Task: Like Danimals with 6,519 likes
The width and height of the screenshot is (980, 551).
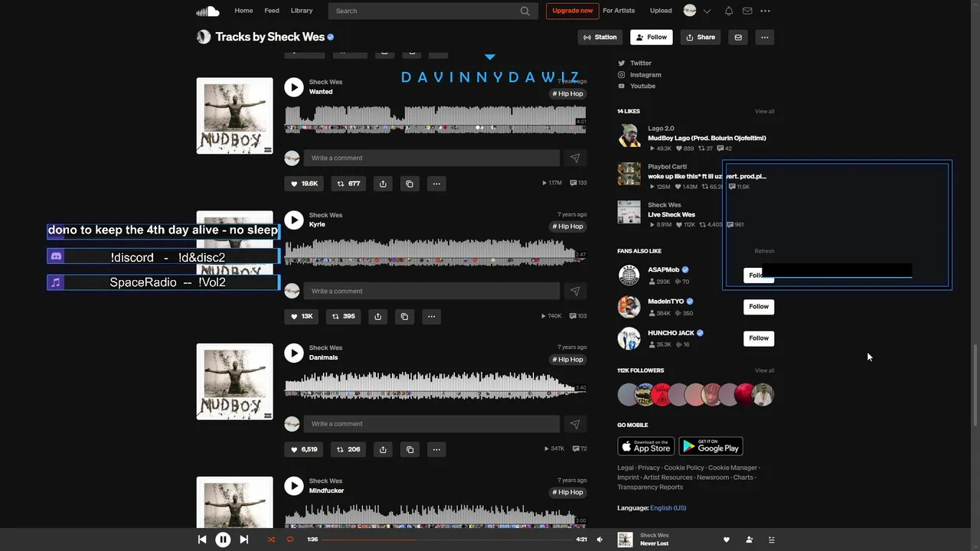Action: tap(304, 449)
